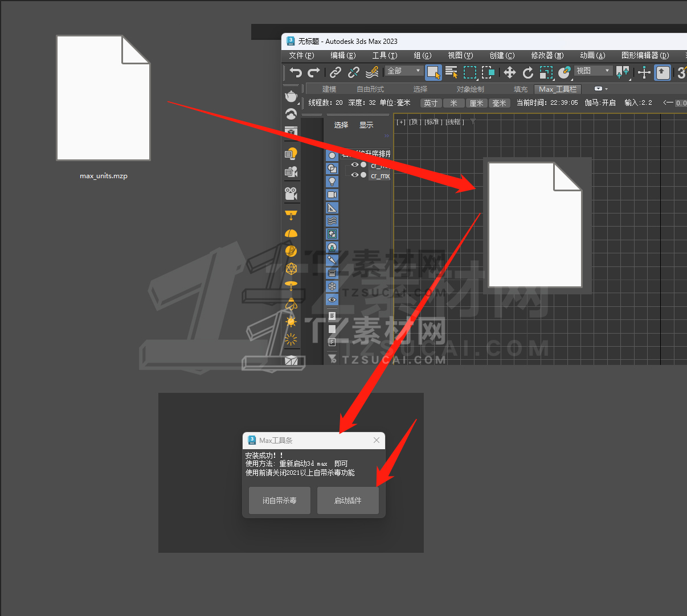Click the 启动插件 button in dialog
This screenshot has height=616, width=687.
point(347,500)
